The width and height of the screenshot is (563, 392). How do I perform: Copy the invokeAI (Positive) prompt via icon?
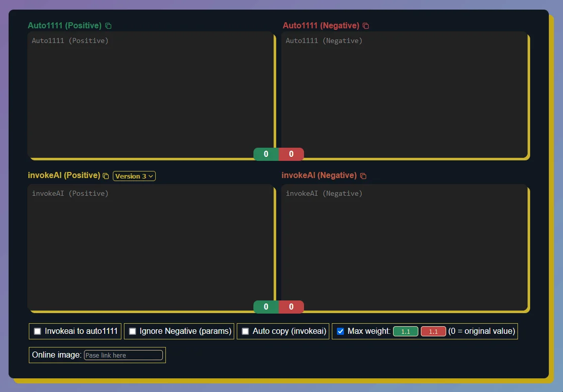pos(106,176)
